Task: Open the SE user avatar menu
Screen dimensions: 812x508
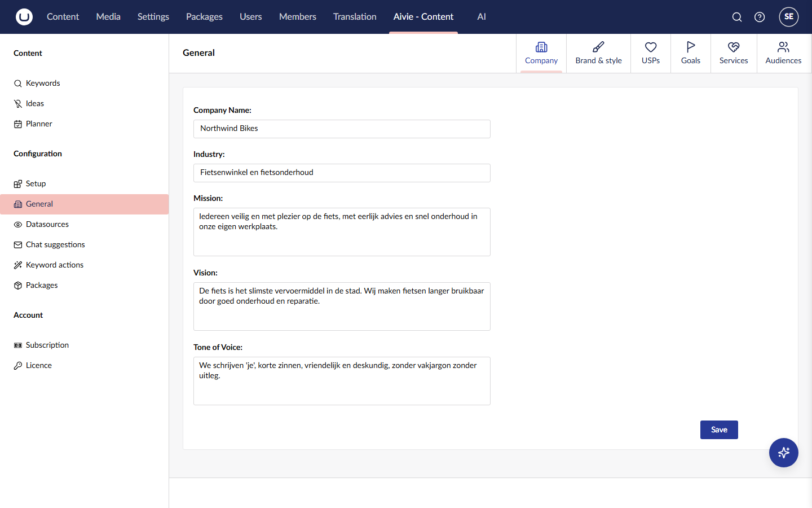Action: click(789, 17)
